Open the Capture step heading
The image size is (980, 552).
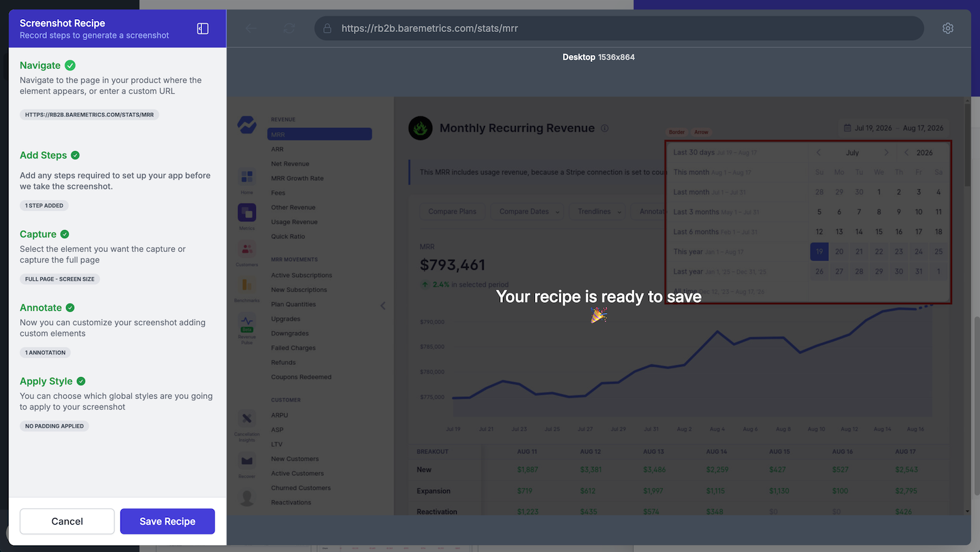38,234
